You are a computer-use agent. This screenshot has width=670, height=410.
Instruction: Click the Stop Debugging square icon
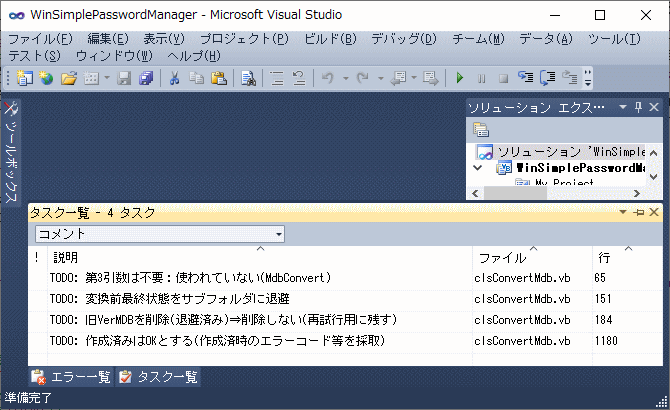coord(503,79)
